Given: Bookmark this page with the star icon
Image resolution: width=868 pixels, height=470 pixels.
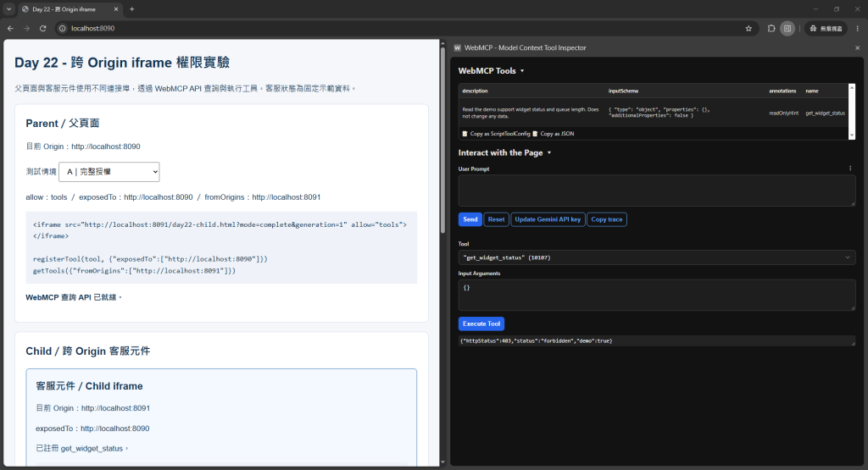Looking at the screenshot, I should (x=748, y=28).
